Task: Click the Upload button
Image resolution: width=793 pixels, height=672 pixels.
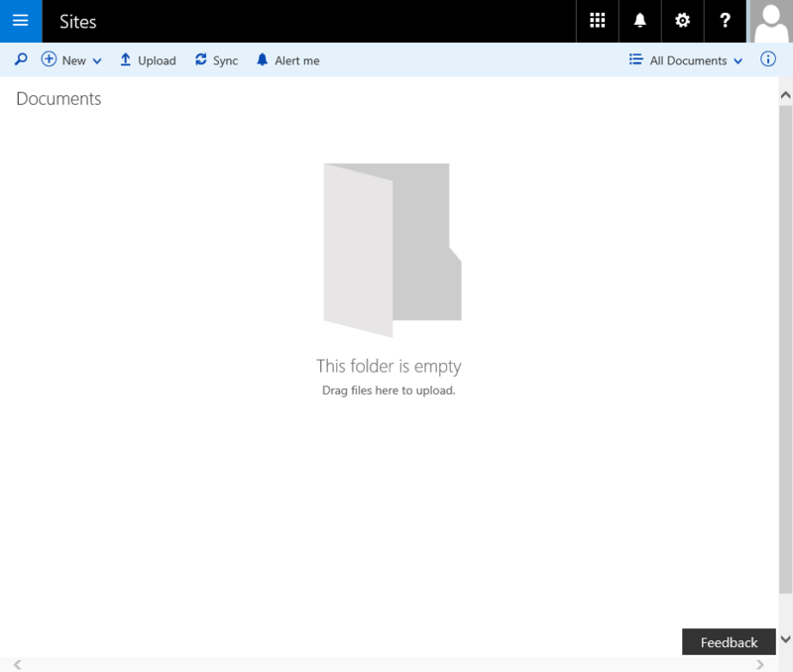Action: click(x=148, y=60)
